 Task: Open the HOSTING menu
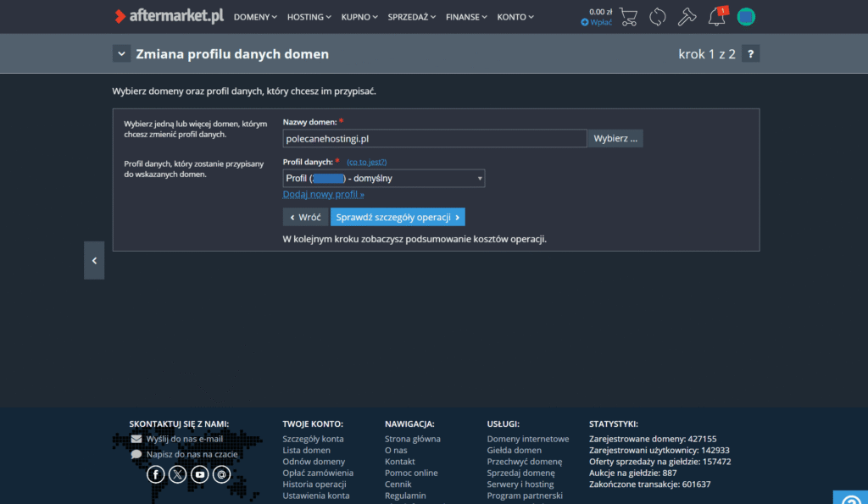coord(309,17)
